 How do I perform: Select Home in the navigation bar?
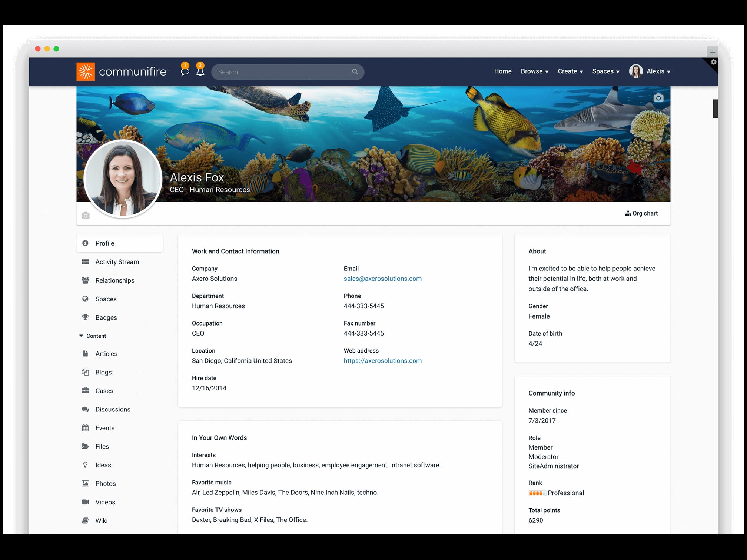503,71
